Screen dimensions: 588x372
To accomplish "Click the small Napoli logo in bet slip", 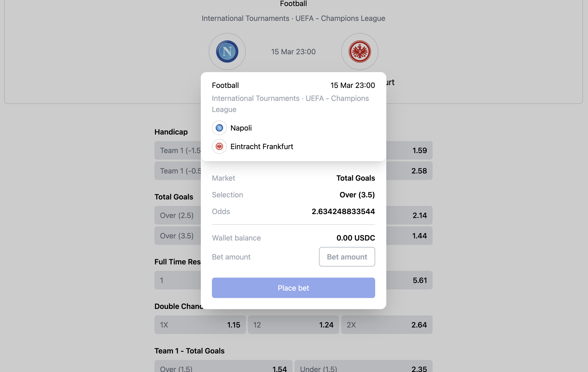I will (219, 128).
